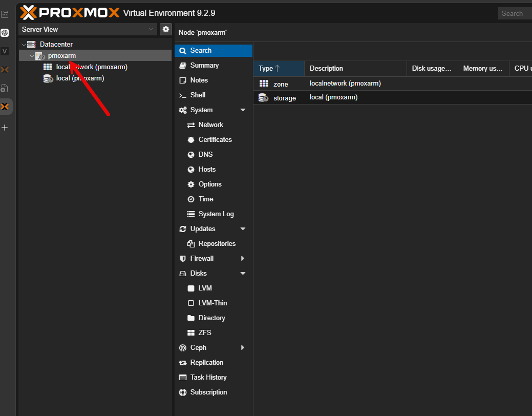Click the certificate badge icon next to Certificates
The height and width of the screenshot is (416, 532).
tap(191, 140)
